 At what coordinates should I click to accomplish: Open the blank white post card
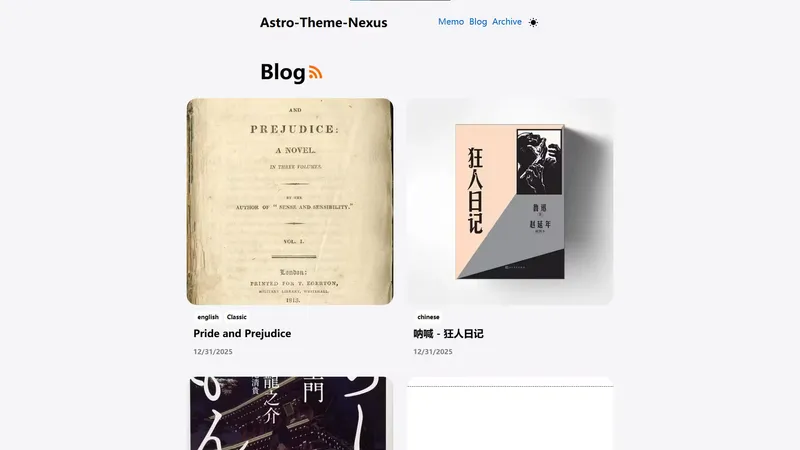510,413
